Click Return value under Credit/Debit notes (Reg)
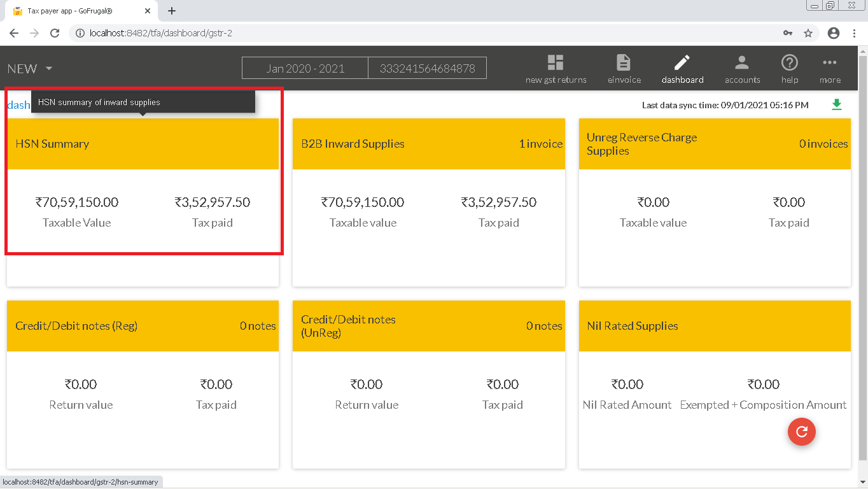 point(81,405)
